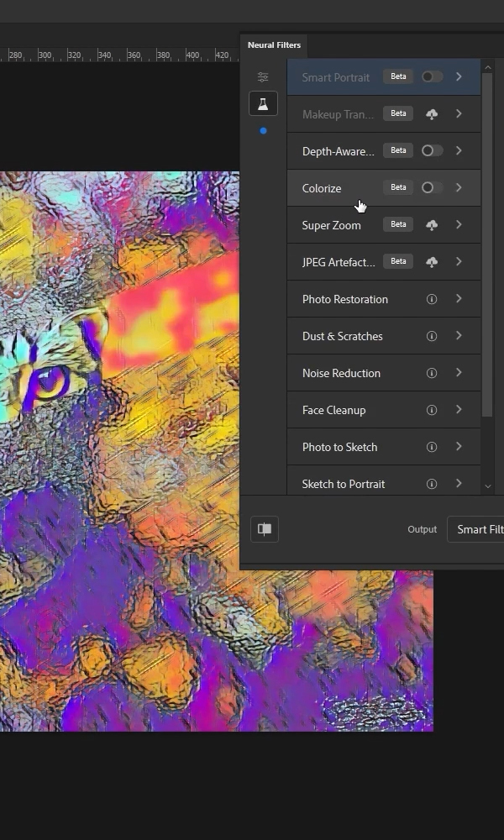This screenshot has height=840, width=504.
Task: Select the Neural Filters panel tab
Action: 274,45
